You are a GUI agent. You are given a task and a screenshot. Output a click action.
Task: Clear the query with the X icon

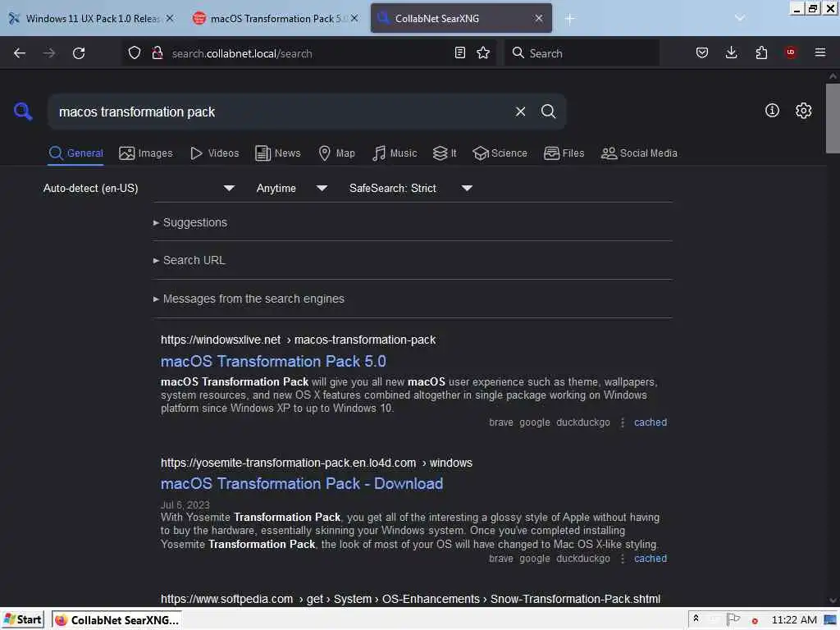tap(520, 112)
